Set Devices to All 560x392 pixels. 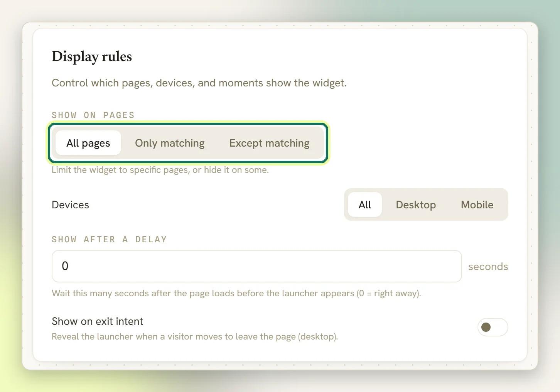365,204
